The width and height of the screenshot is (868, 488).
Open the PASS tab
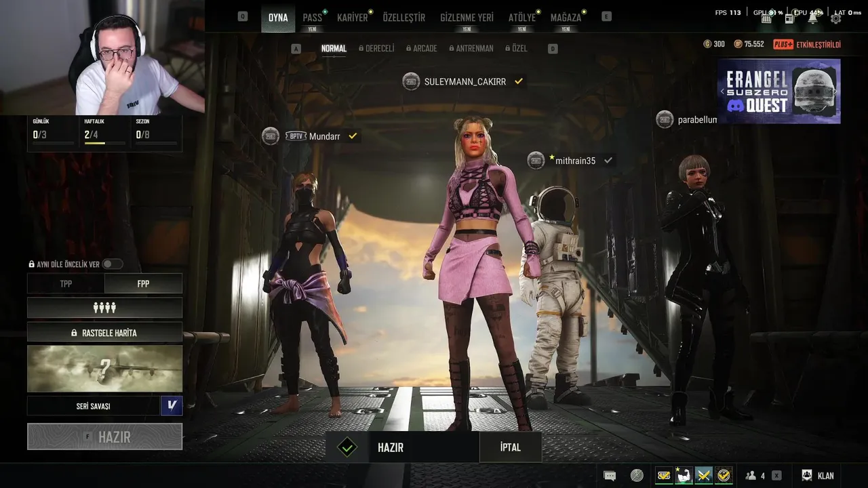pyautogui.click(x=313, y=18)
